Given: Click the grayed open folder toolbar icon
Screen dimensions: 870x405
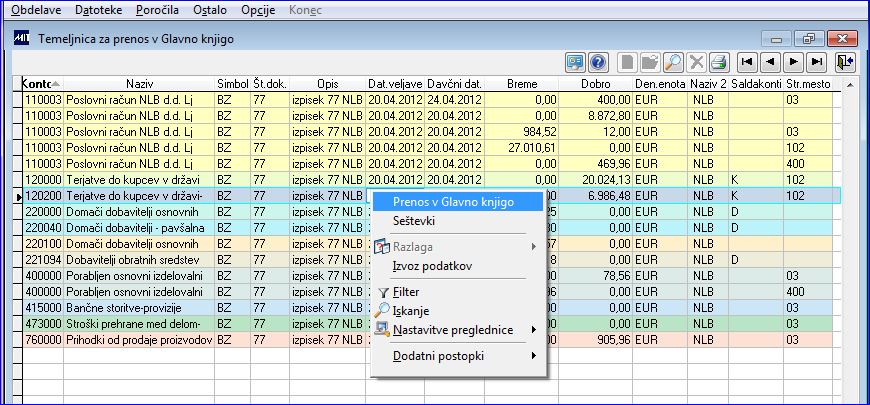Looking at the screenshot, I should pos(650,62).
